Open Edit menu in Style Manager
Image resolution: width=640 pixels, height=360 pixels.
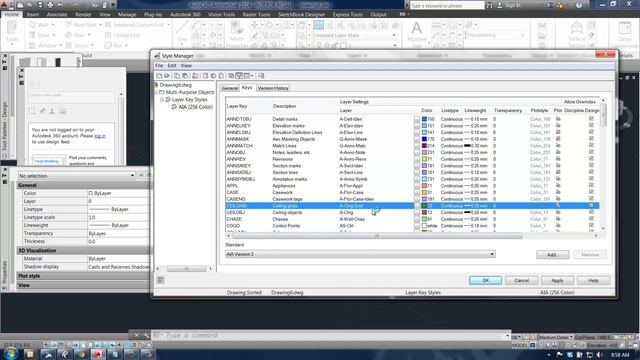(x=172, y=65)
